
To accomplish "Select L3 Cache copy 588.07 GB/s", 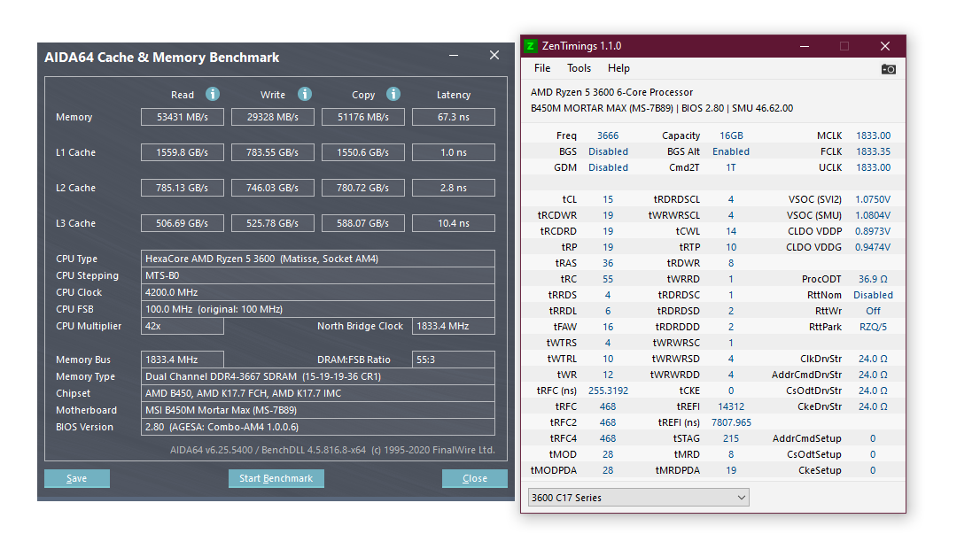I will (363, 223).
